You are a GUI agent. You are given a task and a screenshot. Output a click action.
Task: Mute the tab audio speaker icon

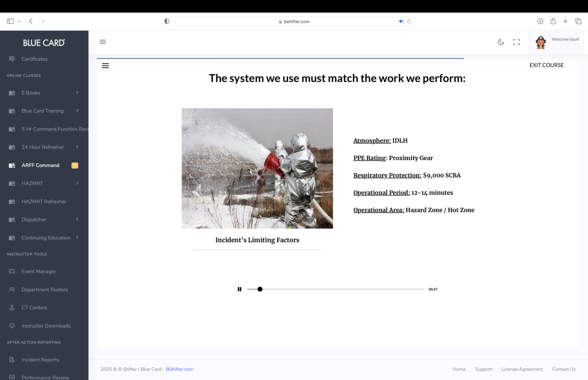pyautogui.click(x=401, y=21)
